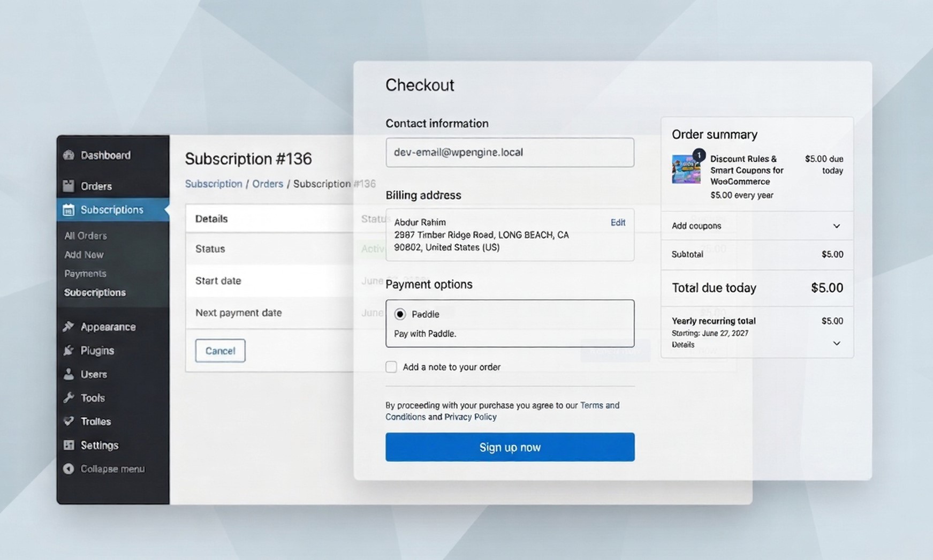
Task: Click the Status row label
Action: 210,249
